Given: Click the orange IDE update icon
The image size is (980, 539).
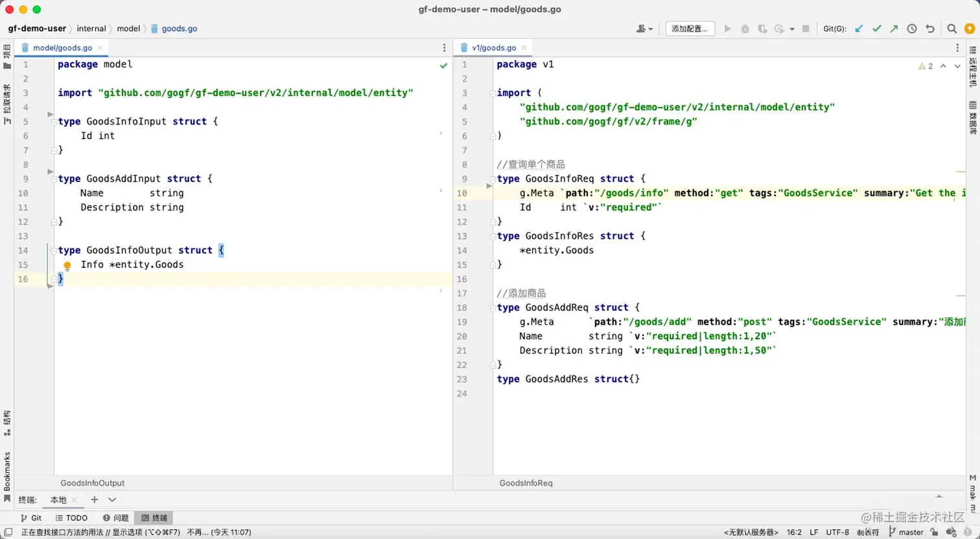Looking at the screenshot, I should 970,29.
